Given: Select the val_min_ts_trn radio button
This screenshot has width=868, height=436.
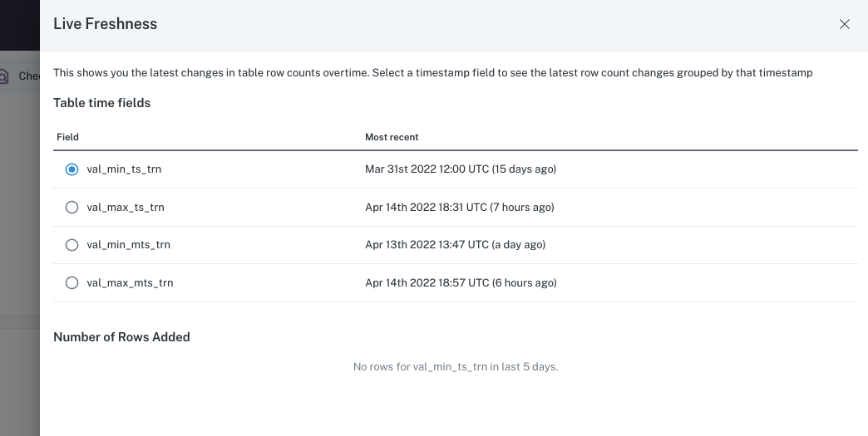Looking at the screenshot, I should pyautogui.click(x=72, y=169).
